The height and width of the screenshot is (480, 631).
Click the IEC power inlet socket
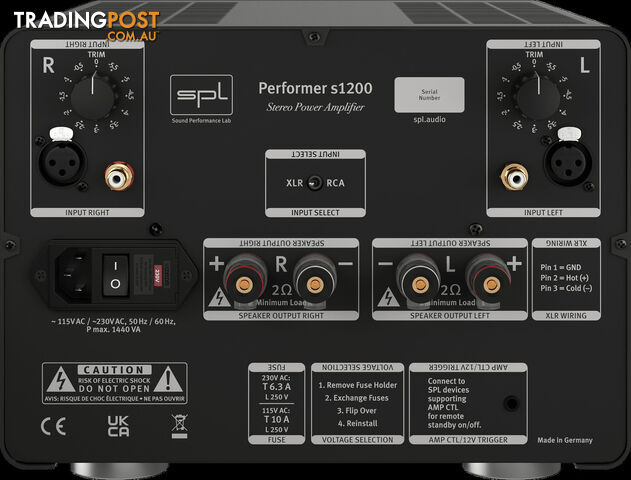73,275
